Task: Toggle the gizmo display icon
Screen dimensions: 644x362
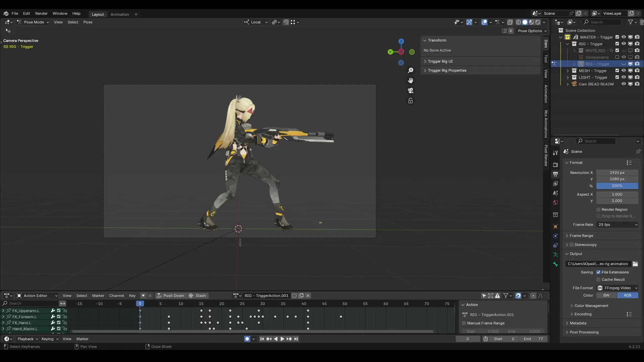Action: (469, 22)
